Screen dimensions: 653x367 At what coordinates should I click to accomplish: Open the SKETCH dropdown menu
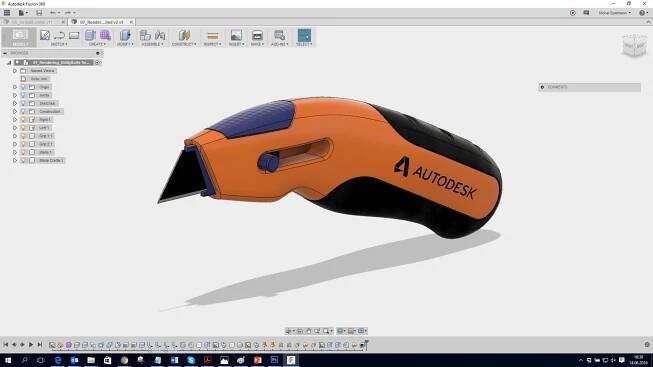pyautogui.click(x=59, y=44)
